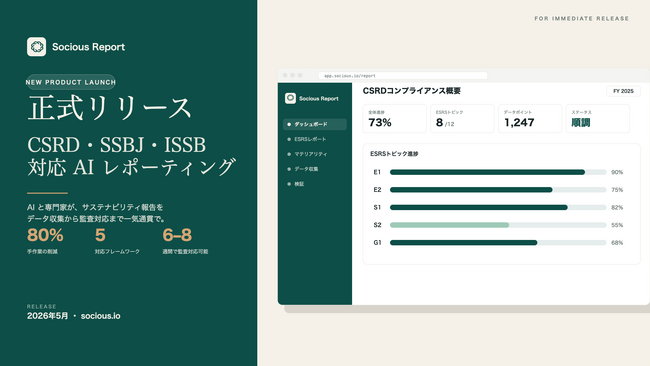Click the FY 2025 selector
Viewport: 650px width, 366px height.
pos(623,91)
